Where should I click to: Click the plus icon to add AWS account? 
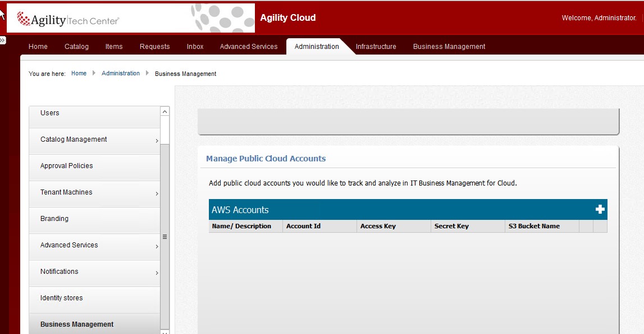click(600, 210)
